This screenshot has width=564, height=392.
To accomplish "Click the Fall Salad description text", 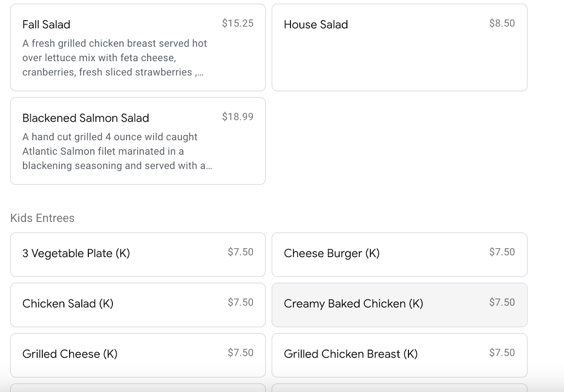I will tap(115, 58).
